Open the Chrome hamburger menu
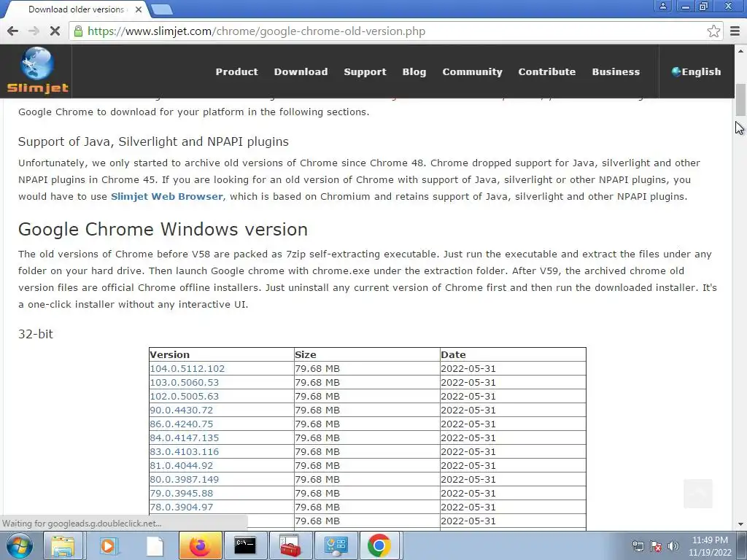The image size is (747, 560). click(x=735, y=31)
